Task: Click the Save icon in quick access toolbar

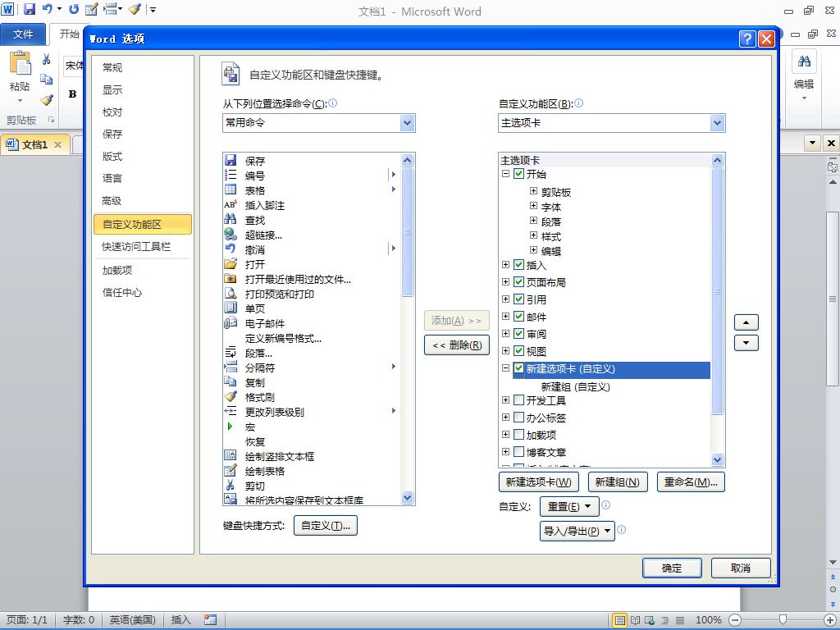Action: [29, 9]
